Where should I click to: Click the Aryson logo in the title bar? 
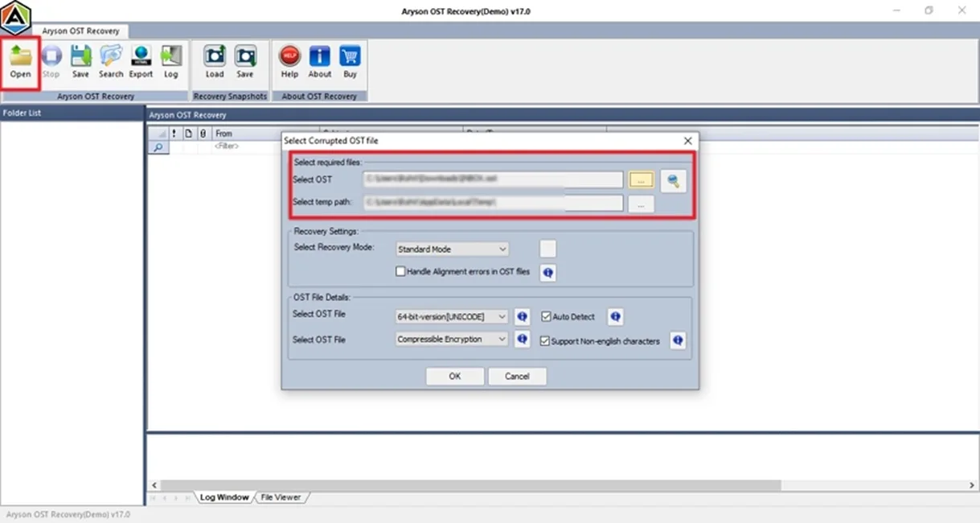tap(16, 17)
